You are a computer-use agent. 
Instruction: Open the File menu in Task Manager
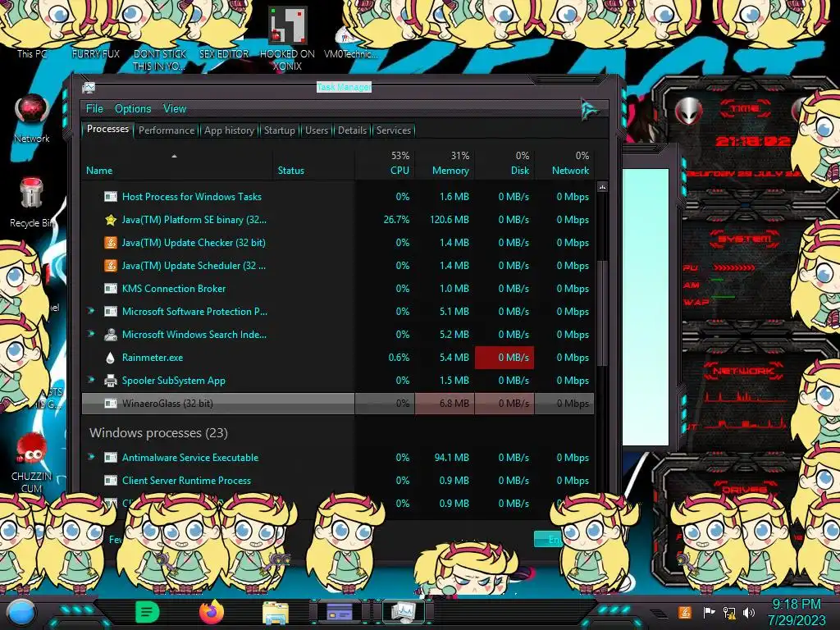[x=94, y=109]
